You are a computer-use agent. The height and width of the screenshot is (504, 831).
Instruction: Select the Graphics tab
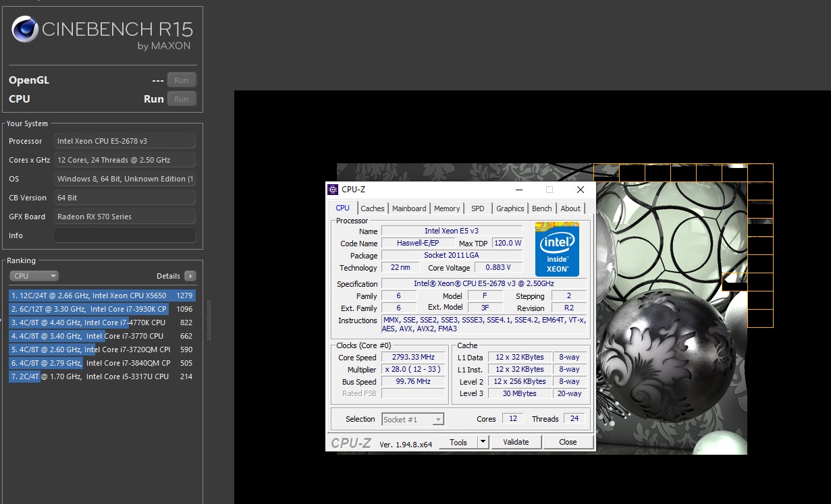click(510, 208)
